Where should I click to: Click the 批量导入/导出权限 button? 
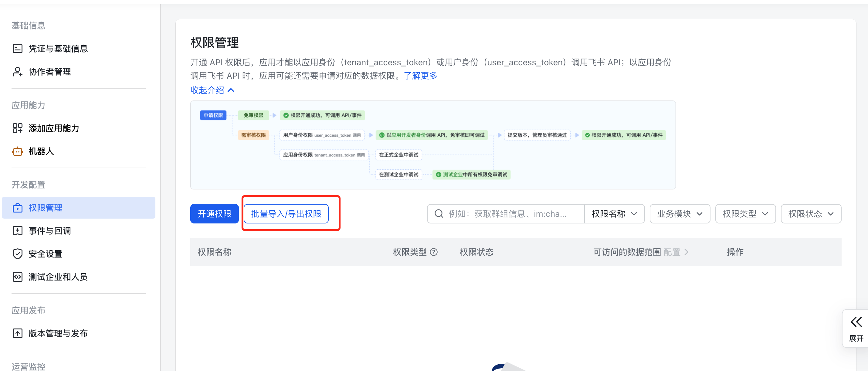click(x=286, y=214)
